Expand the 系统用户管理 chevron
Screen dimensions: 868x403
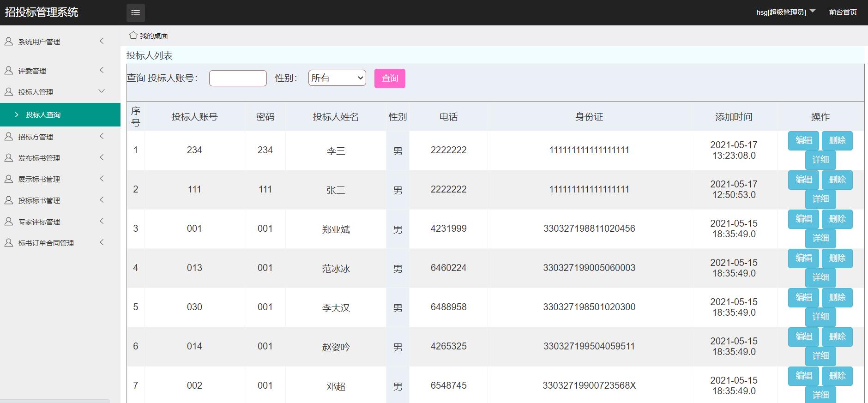[102, 41]
